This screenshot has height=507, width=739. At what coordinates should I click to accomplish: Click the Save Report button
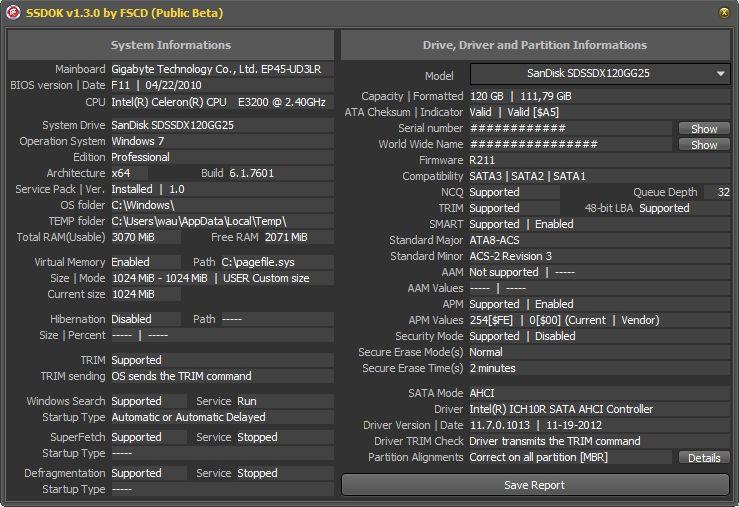(535, 485)
